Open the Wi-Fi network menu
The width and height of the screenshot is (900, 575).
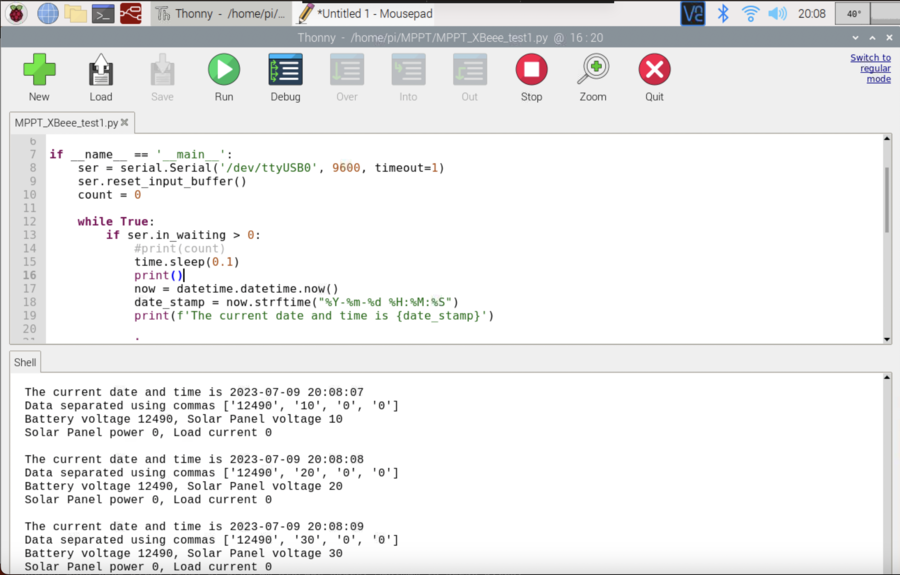pos(750,13)
